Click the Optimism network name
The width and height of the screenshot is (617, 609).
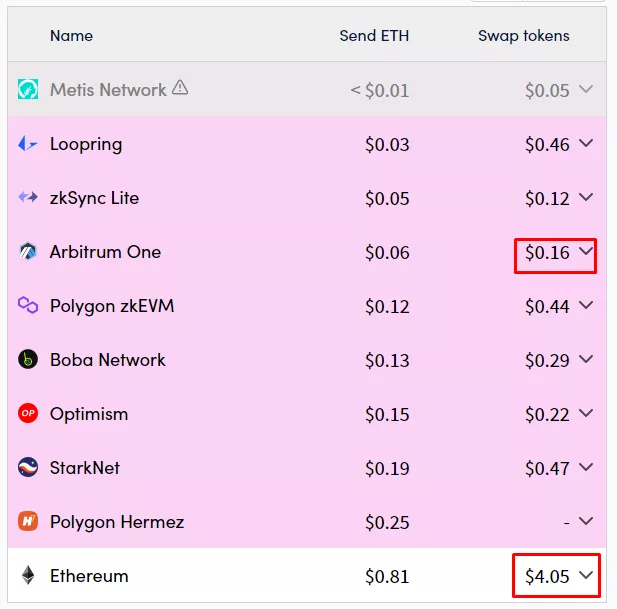coord(89,414)
